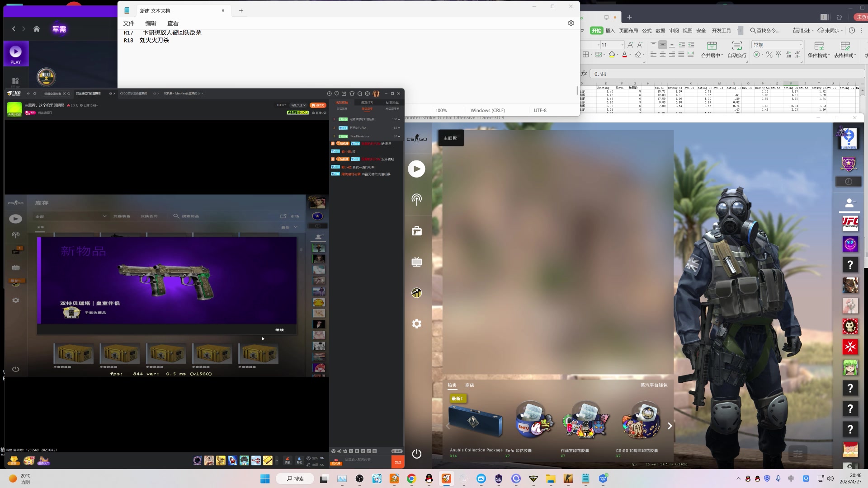Open CS:GO settings gear in sidebar
Viewport: 868px width, 488px height.
point(416,324)
